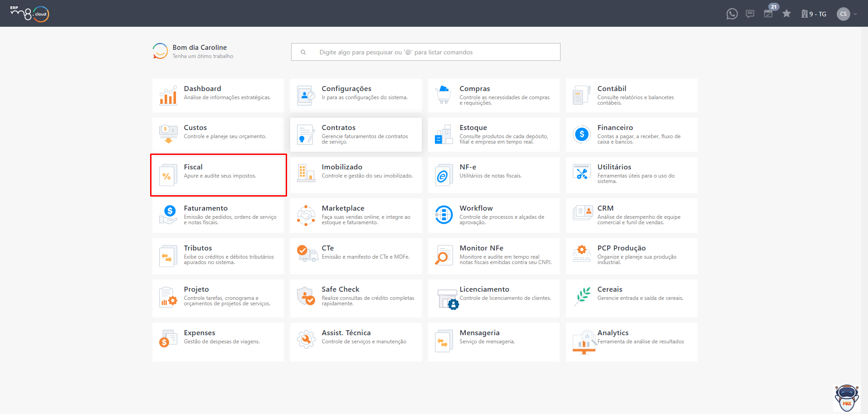Image resolution: width=868 pixels, height=414 pixels.
Task: Open the chat messages icon
Action: pyautogui.click(x=750, y=14)
